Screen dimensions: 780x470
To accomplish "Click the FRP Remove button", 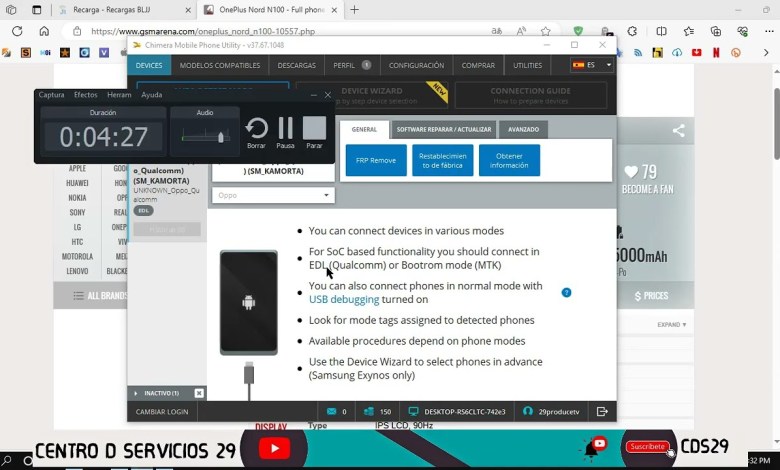I will tap(375, 160).
